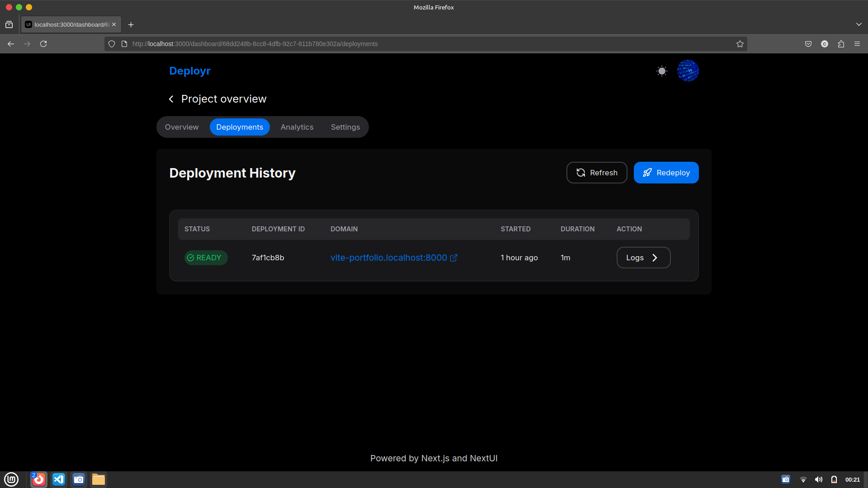Viewport: 868px width, 488px height.
Task: Open the vite-portfolio.localhost:8000 domain link
Action: tap(389, 258)
